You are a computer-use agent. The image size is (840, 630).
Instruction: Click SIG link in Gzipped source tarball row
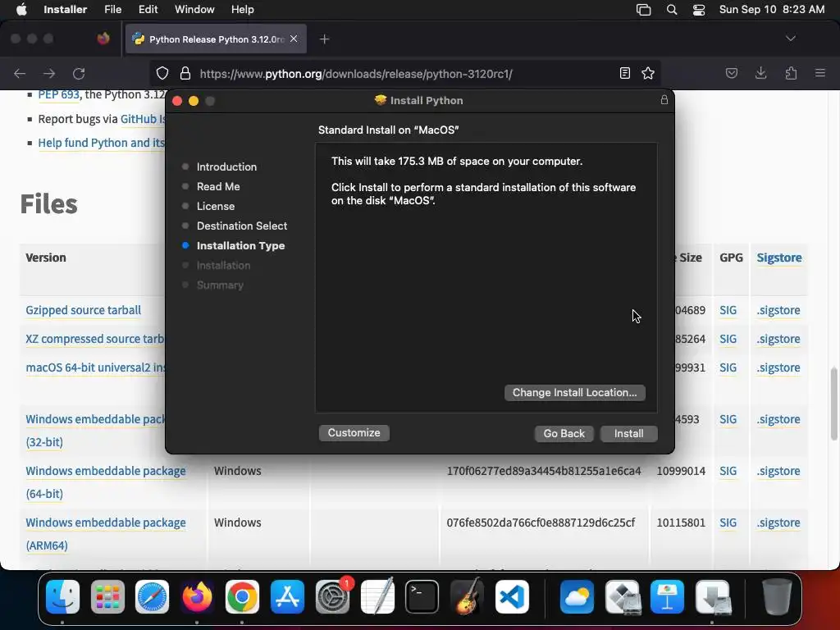[x=728, y=310]
